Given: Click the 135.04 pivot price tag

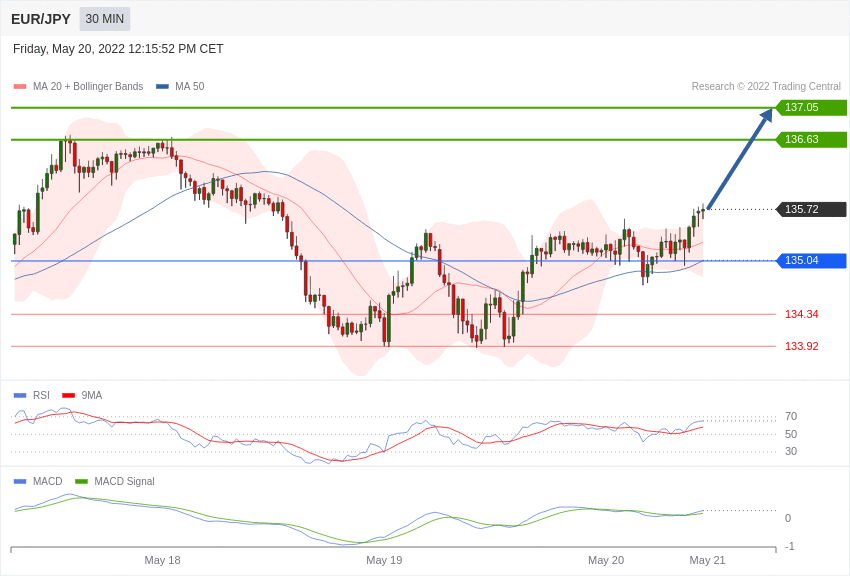Looking at the screenshot, I should click(812, 261).
